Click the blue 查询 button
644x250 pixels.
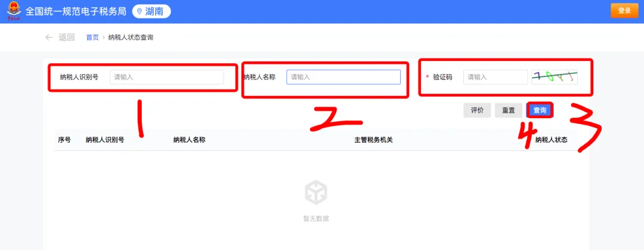click(540, 110)
